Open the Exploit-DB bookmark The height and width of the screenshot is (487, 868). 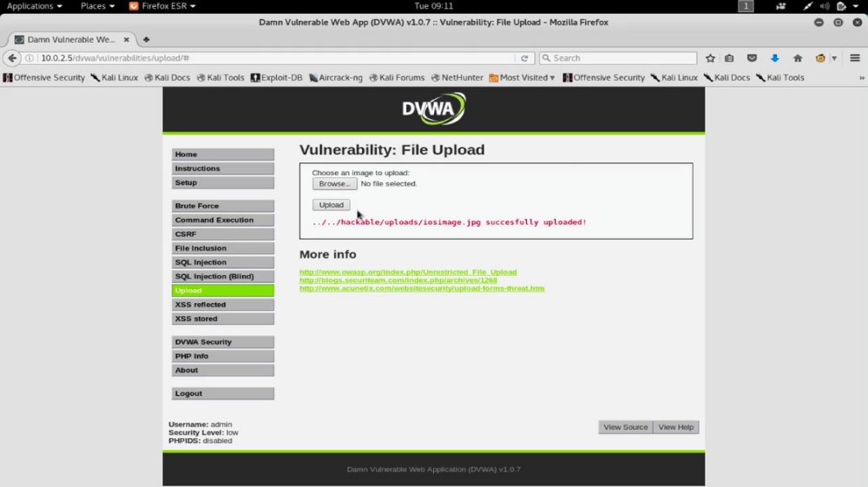click(x=276, y=77)
